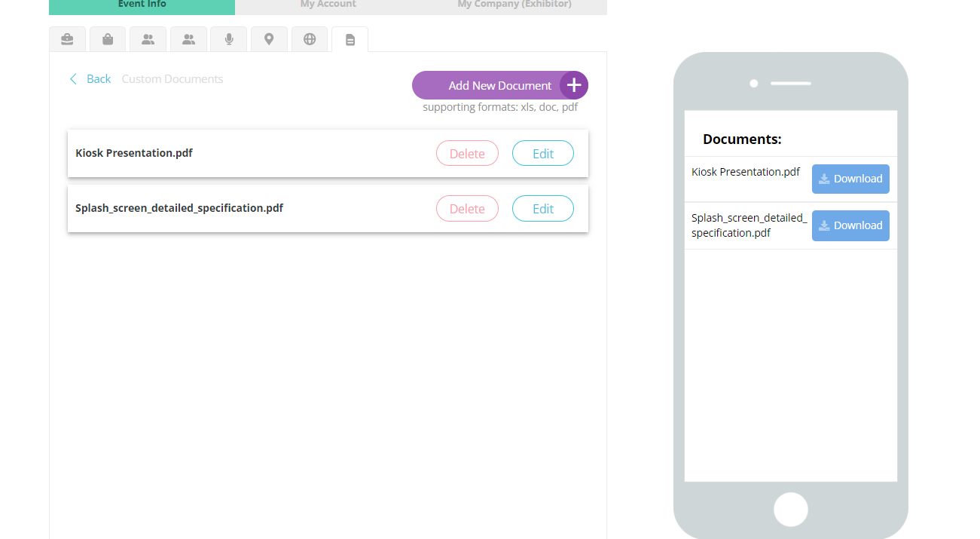Download Kiosk Presentation.pdf in phone preview
Image resolution: width=980 pixels, height=539 pixels.
coord(850,179)
